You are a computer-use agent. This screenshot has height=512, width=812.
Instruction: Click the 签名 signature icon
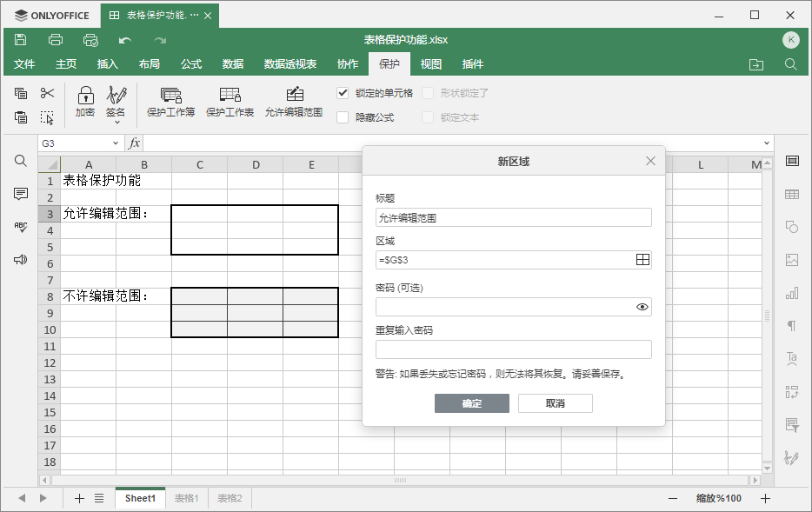coord(116,102)
